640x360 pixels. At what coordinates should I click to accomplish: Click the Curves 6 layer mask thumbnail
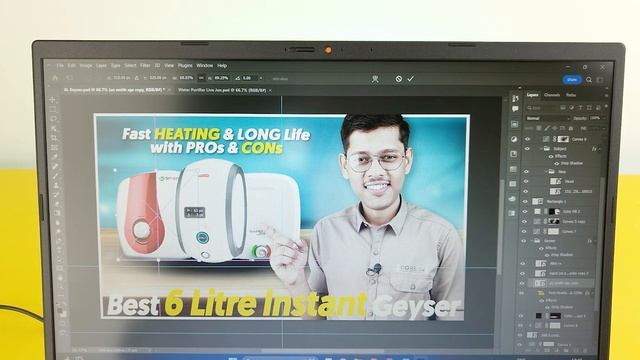click(563, 139)
